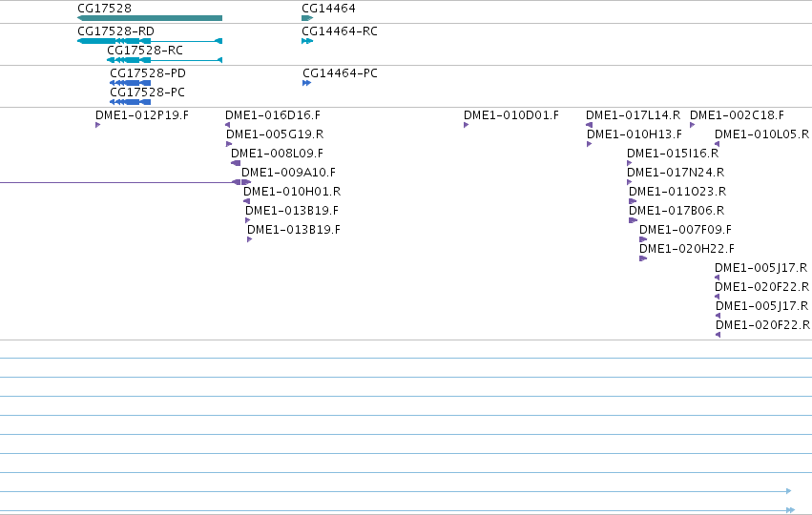Click the purple arrow under DME1-015I16.R
The height and width of the screenshot is (515, 812).
click(x=630, y=163)
